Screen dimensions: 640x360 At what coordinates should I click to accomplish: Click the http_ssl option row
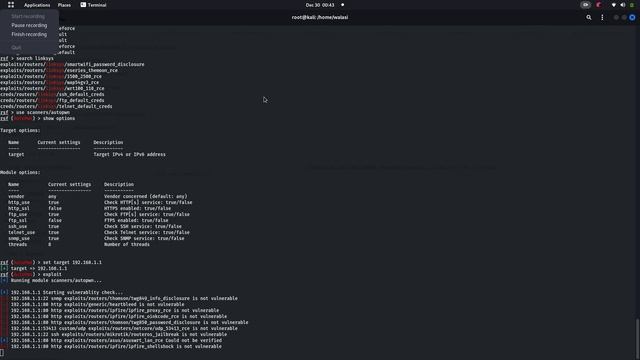(x=89, y=208)
